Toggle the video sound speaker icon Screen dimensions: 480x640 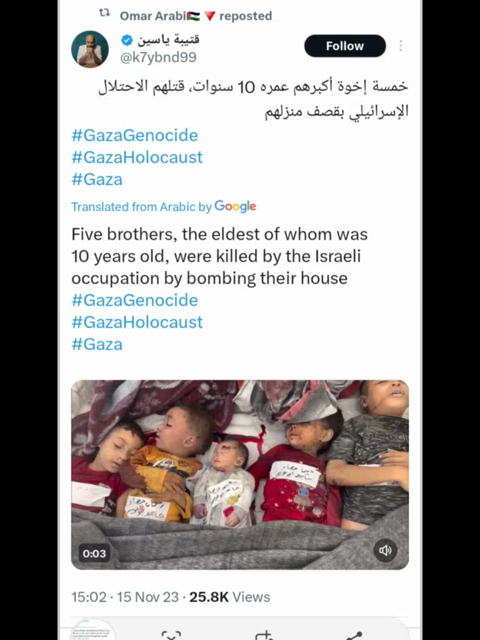[385, 551]
